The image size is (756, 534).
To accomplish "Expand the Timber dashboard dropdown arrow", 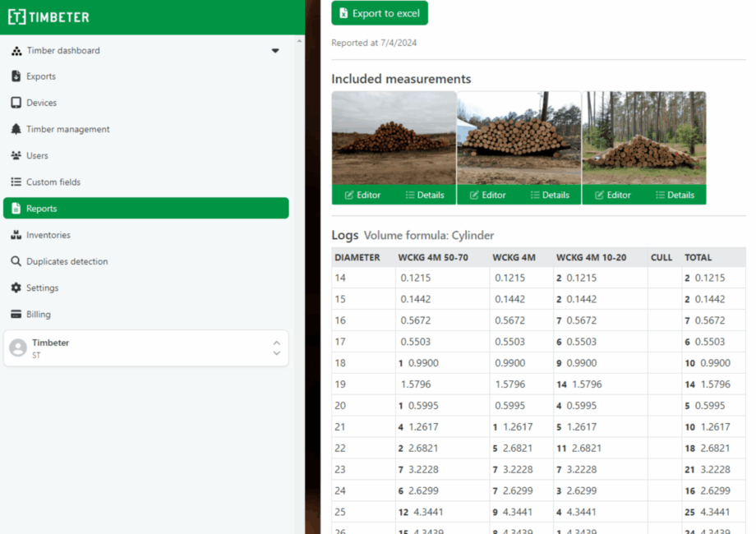I will [x=275, y=51].
